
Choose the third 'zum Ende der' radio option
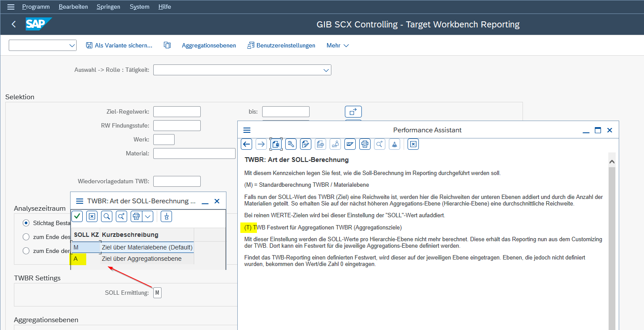tap(26, 251)
